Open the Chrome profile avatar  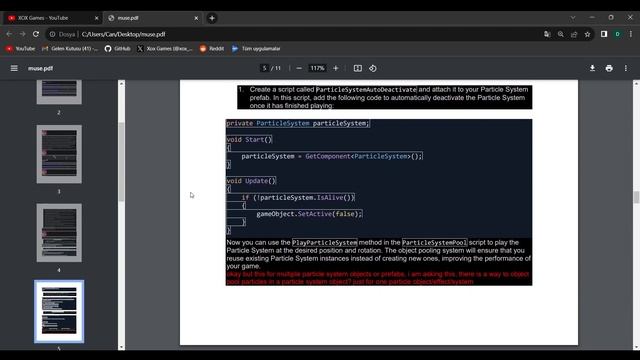coord(618,34)
